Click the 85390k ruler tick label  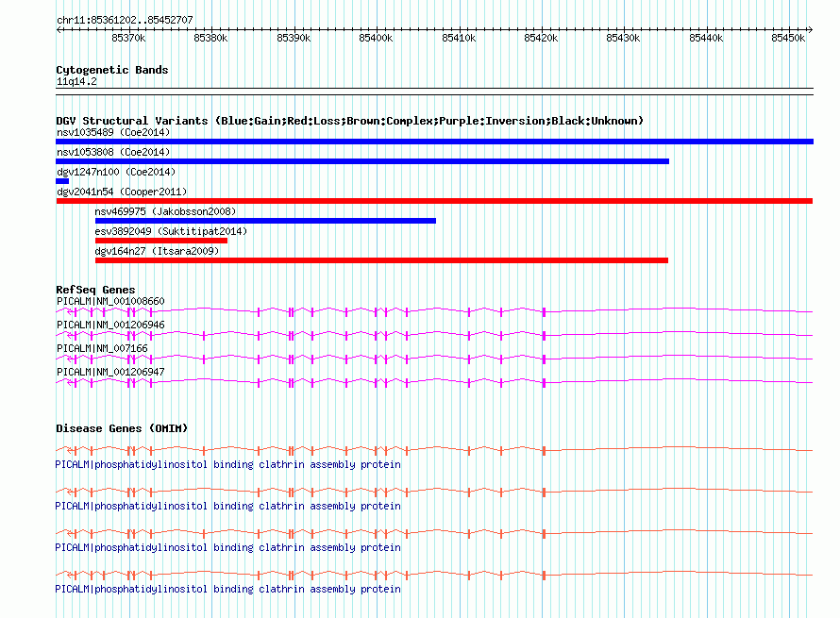point(294,38)
